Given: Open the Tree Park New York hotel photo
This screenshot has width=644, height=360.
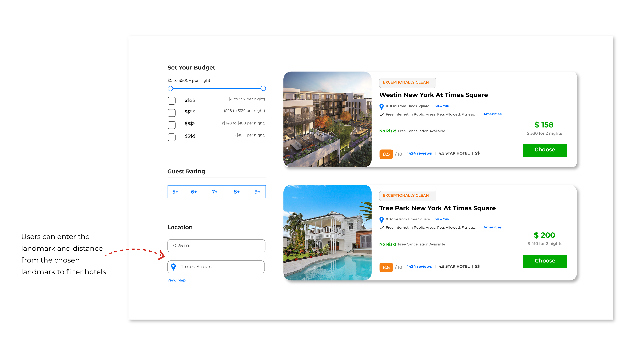Looking at the screenshot, I should point(327,232).
